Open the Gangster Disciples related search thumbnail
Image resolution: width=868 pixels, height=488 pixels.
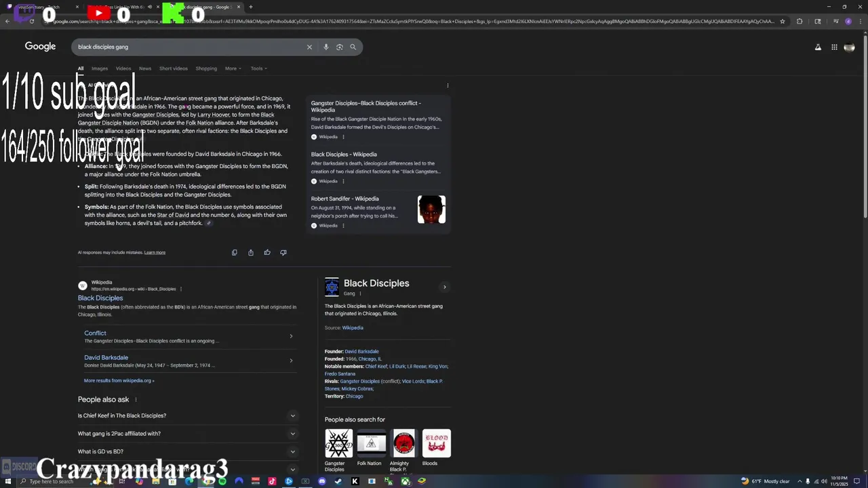click(338, 443)
